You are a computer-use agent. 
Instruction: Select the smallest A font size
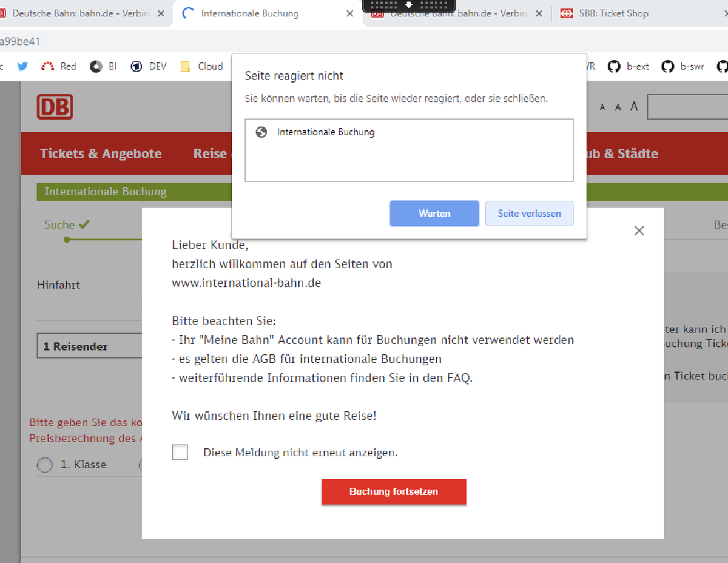(602, 107)
